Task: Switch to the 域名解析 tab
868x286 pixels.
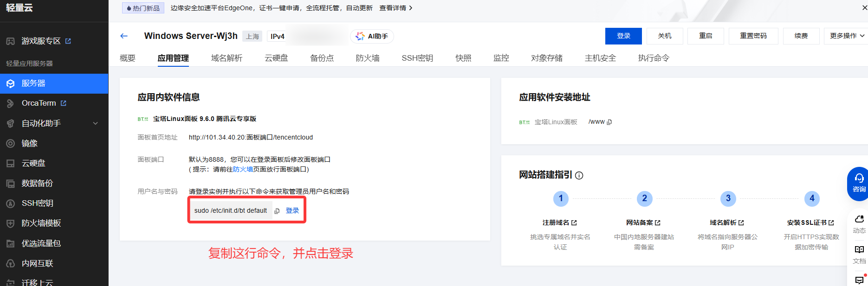Action: 227,58
